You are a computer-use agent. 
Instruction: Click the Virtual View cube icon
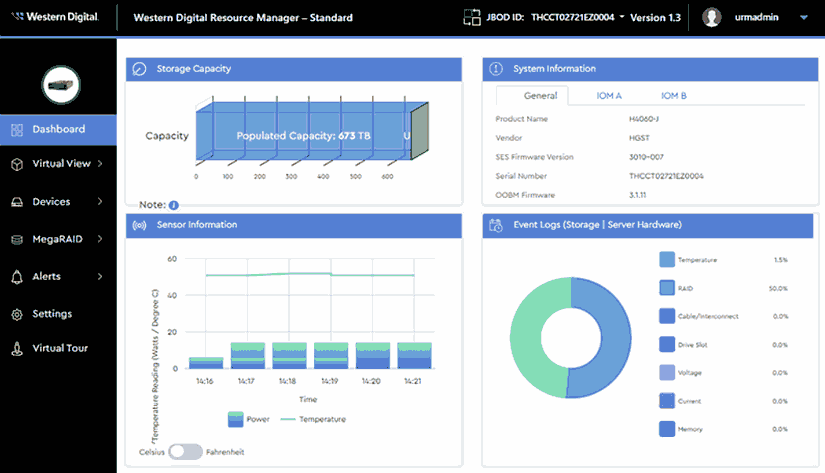[17, 164]
